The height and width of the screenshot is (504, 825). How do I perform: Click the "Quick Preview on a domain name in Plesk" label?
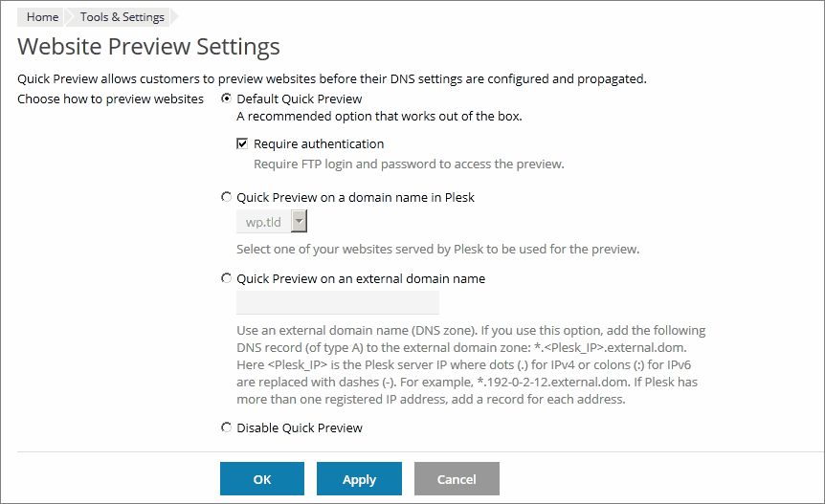pos(355,198)
